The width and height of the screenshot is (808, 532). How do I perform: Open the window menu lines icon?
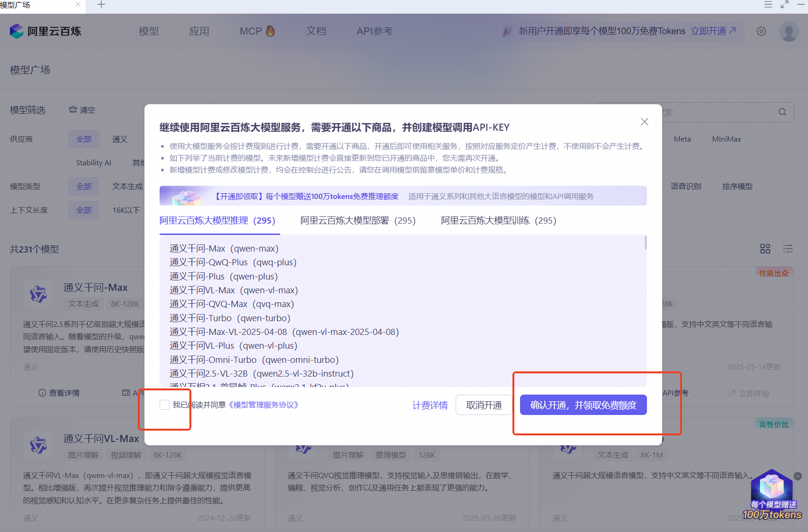(x=768, y=5)
